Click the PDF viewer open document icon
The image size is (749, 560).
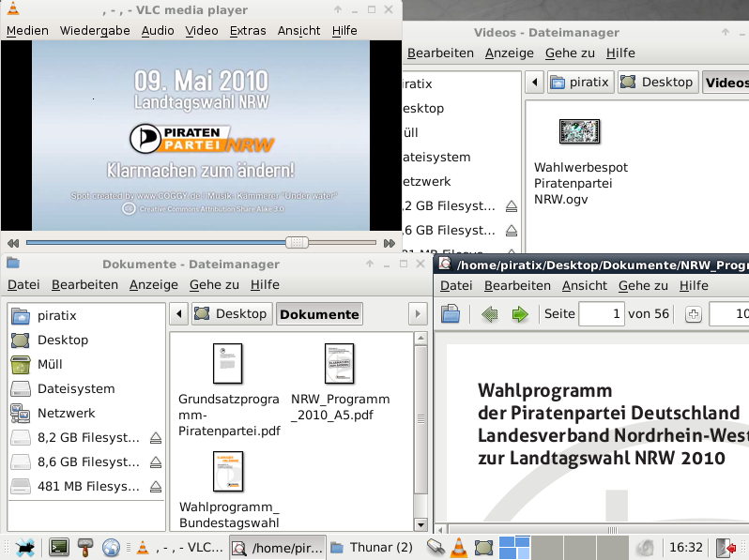tap(451, 314)
